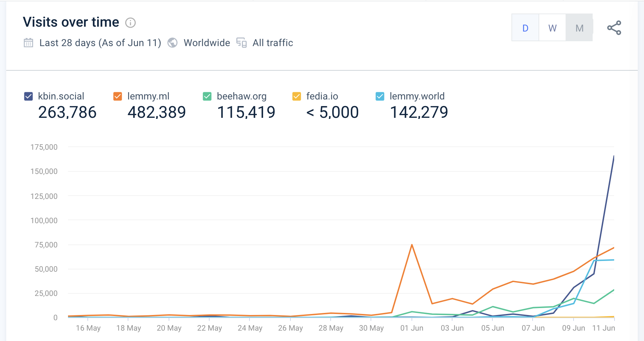The height and width of the screenshot is (341, 644).
Task: Toggle the fedia.io checkbox
Action: [297, 96]
